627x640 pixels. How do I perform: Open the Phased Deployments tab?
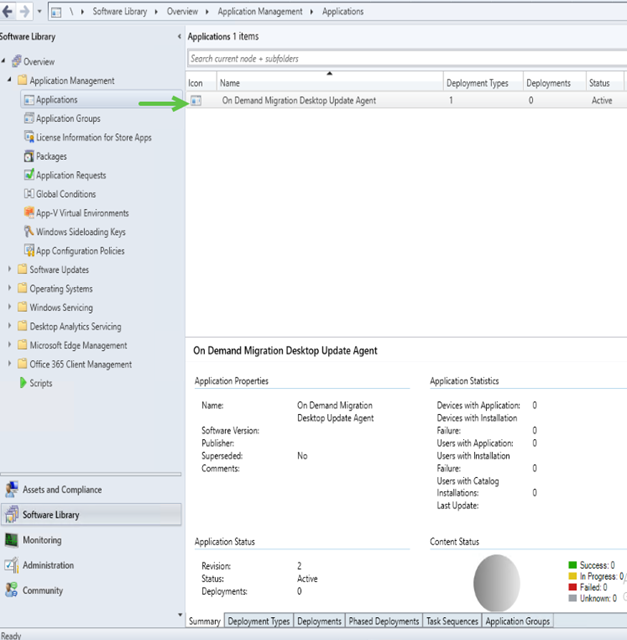pyautogui.click(x=384, y=621)
